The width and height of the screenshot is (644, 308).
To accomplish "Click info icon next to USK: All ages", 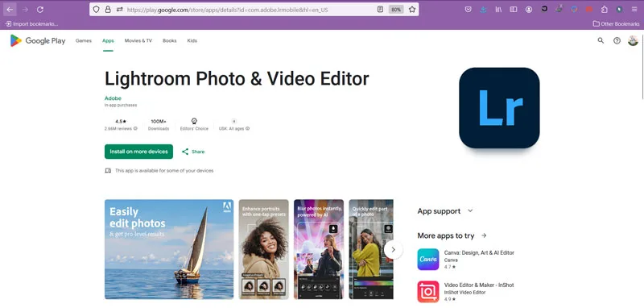I will click(x=248, y=129).
